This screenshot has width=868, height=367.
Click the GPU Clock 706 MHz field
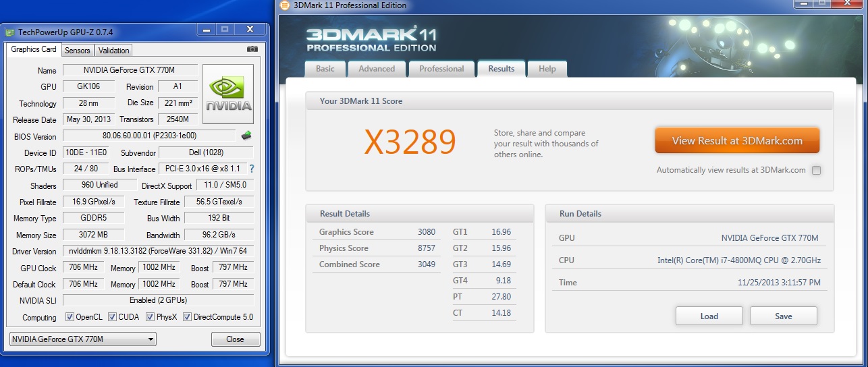tap(85, 267)
